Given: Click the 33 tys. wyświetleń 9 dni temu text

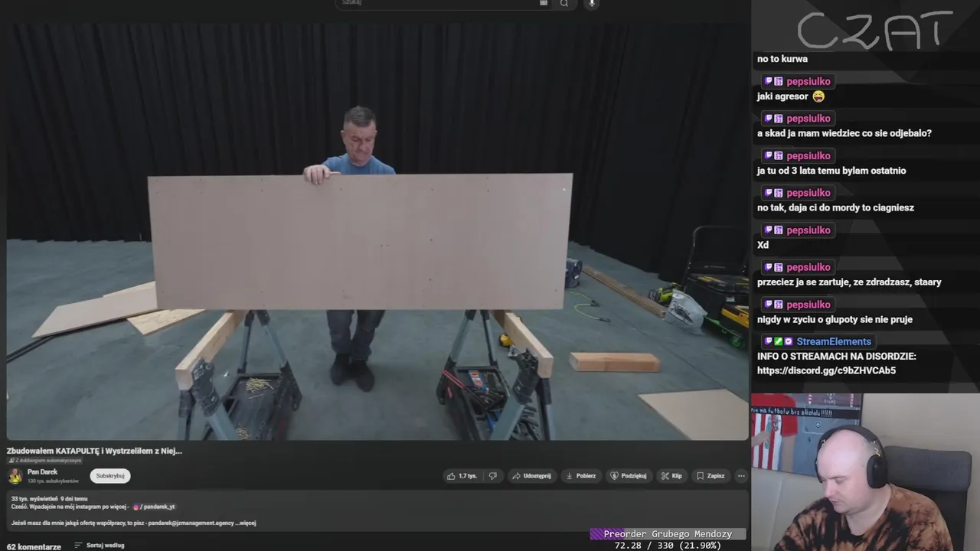Looking at the screenshot, I should (49, 498).
